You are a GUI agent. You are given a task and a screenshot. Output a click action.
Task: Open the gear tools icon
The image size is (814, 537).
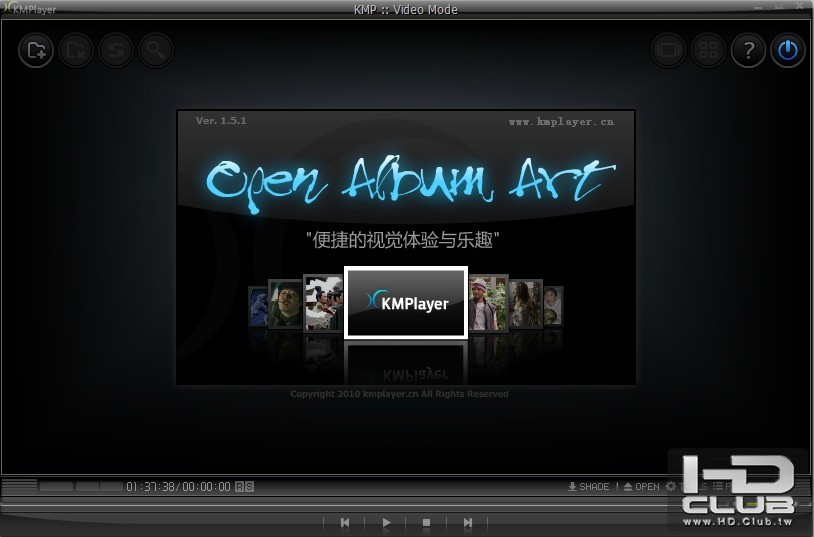(671, 486)
